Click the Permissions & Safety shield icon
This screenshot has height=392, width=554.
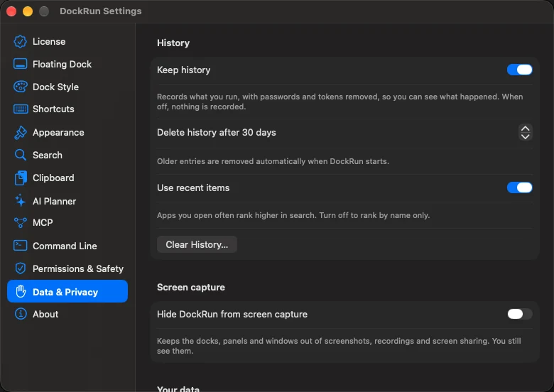[21, 268]
